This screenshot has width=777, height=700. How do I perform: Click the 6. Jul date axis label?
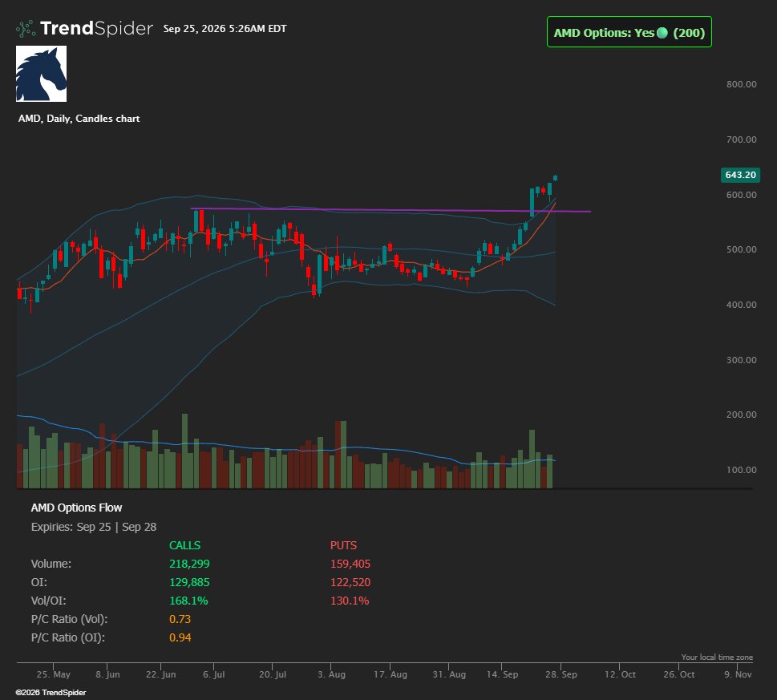214,674
